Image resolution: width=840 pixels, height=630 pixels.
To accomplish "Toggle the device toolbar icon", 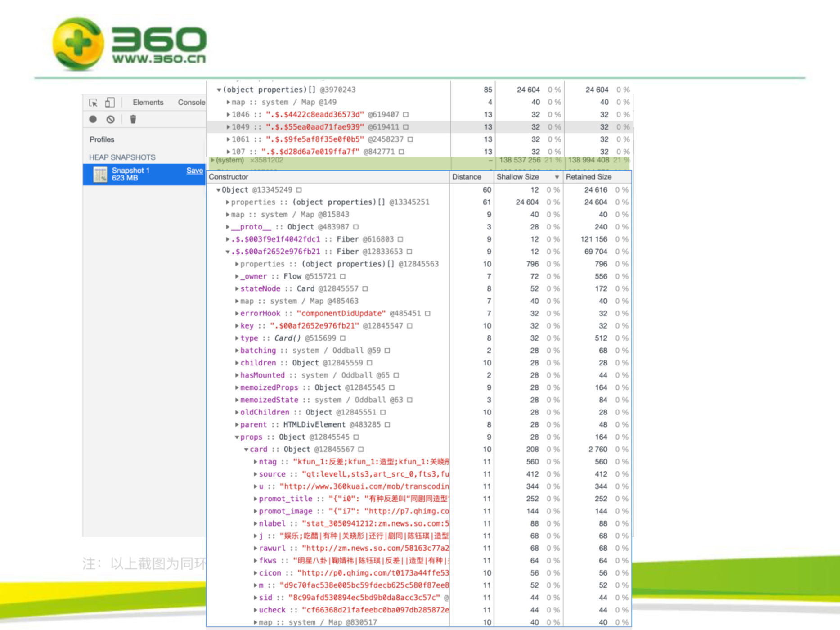I will [x=110, y=103].
